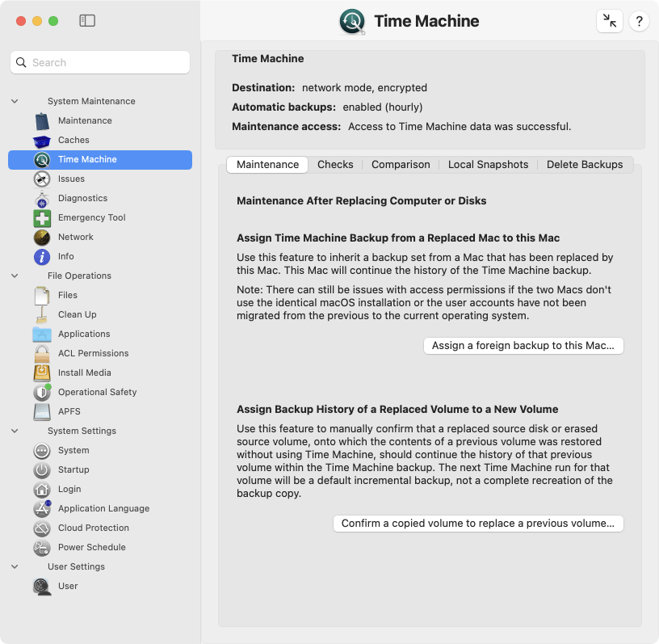Open the Network radar icon
This screenshot has width=659, height=644.
coord(42,238)
